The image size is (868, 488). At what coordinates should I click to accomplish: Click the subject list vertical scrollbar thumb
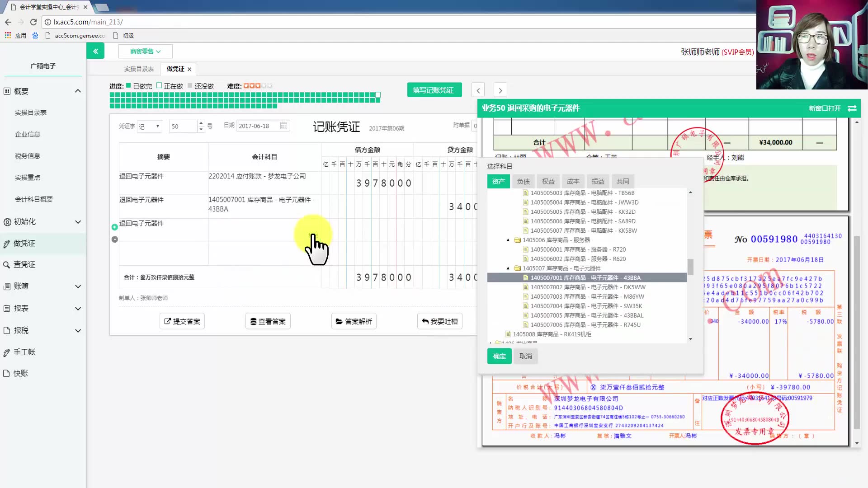tap(690, 267)
